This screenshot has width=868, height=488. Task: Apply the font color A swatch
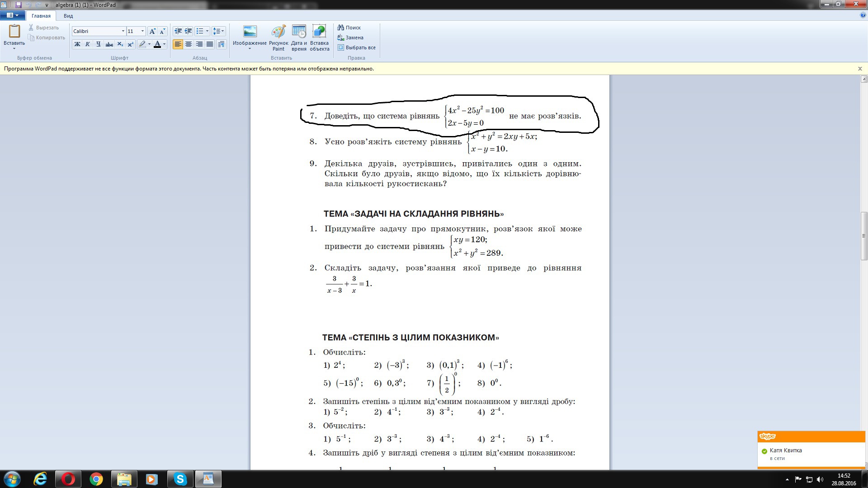pyautogui.click(x=157, y=44)
